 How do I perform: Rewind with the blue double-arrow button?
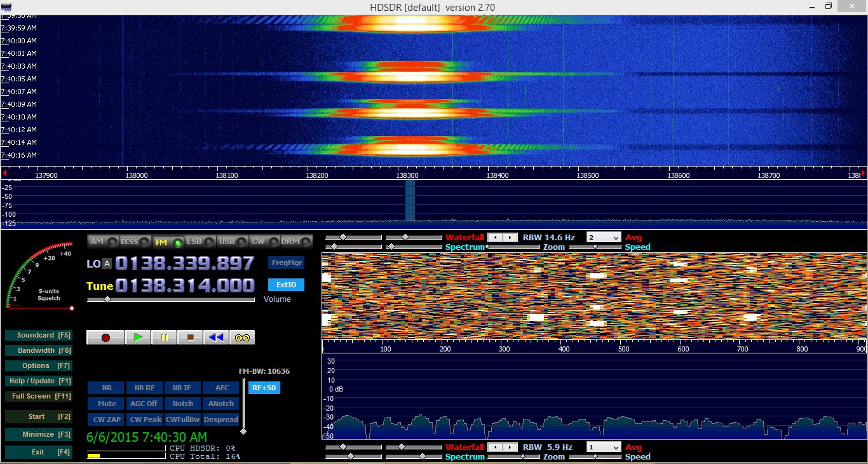pyautogui.click(x=216, y=338)
